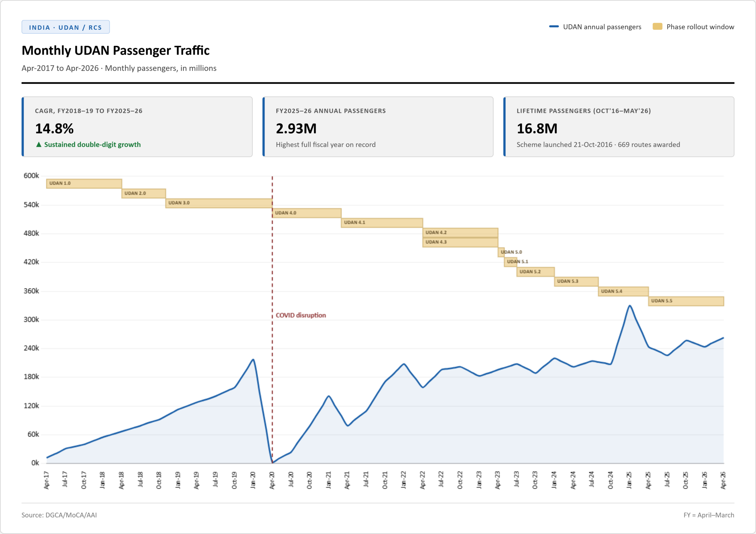Click the 'FY = April–March' footnote
Image resolution: width=756 pixels, height=534 pixels.
(x=709, y=515)
